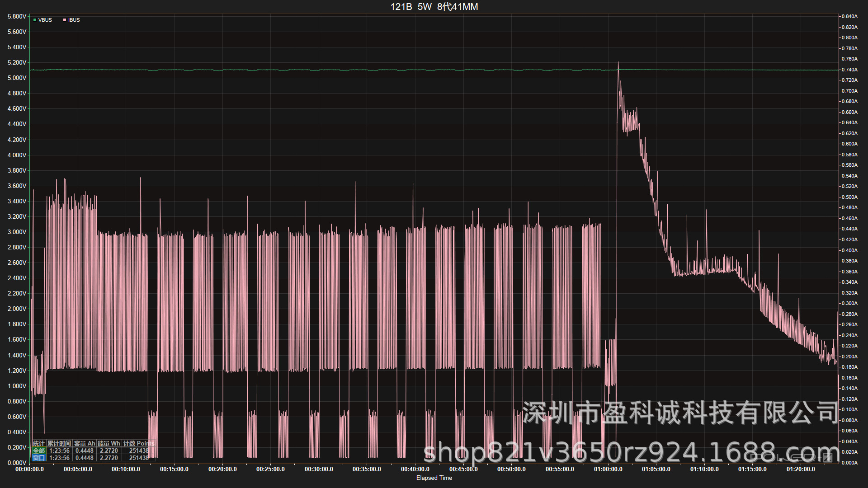The width and height of the screenshot is (868, 488).
Task: Select the blue 窗口 statistics row label
Action: click(39, 458)
